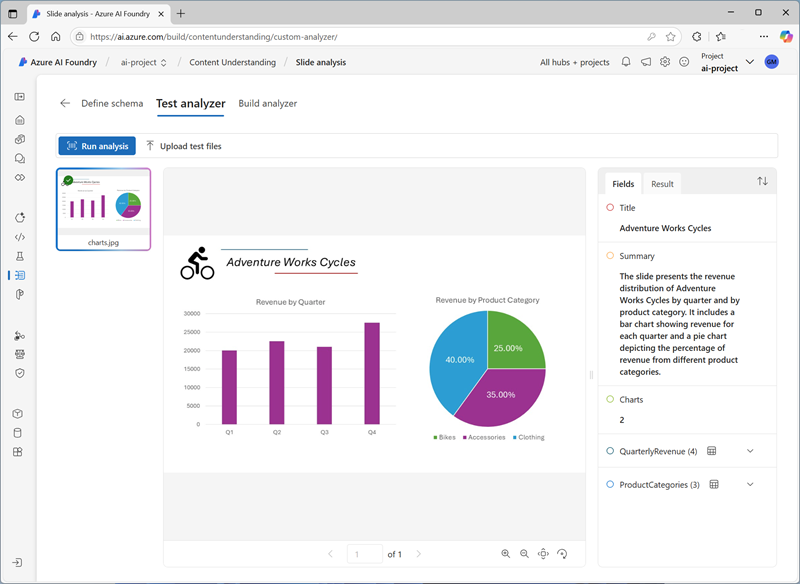Click the Slide analysis breadcrumb
The width and height of the screenshot is (800, 584).
point(321,62)
